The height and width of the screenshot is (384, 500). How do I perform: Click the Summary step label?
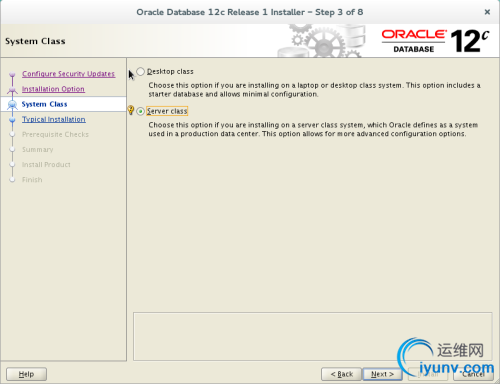pos(38,150)
